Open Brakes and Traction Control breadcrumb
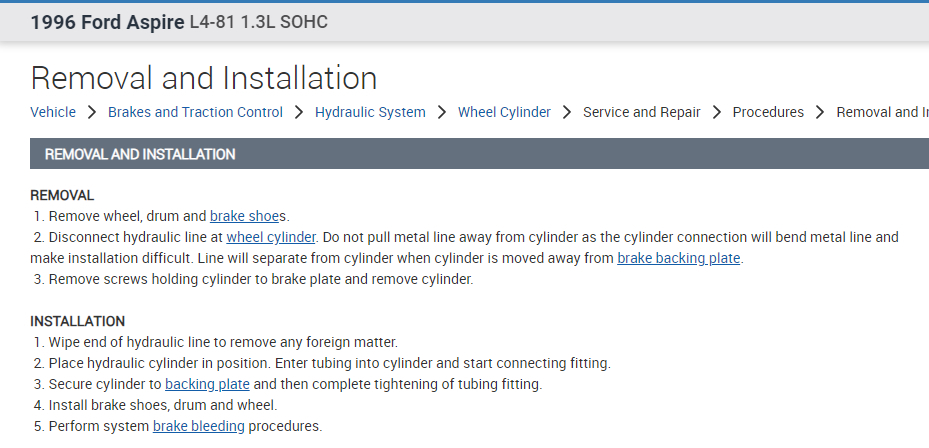 point(195,112)
